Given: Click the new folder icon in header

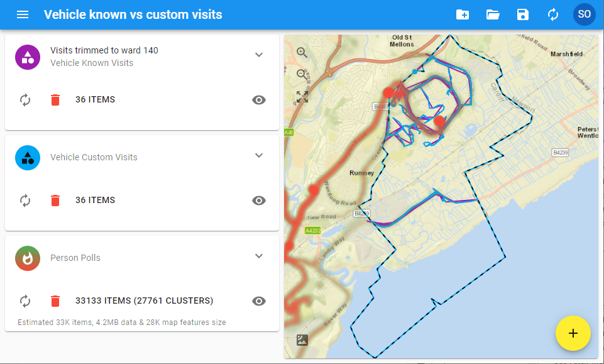Looking at the screenshot, I should 463,14.
